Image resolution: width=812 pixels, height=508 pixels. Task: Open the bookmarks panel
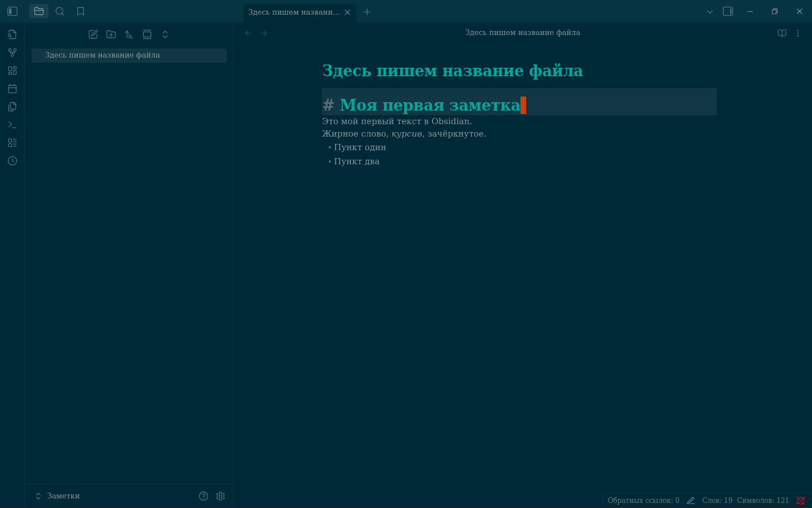tap(81, 11)
